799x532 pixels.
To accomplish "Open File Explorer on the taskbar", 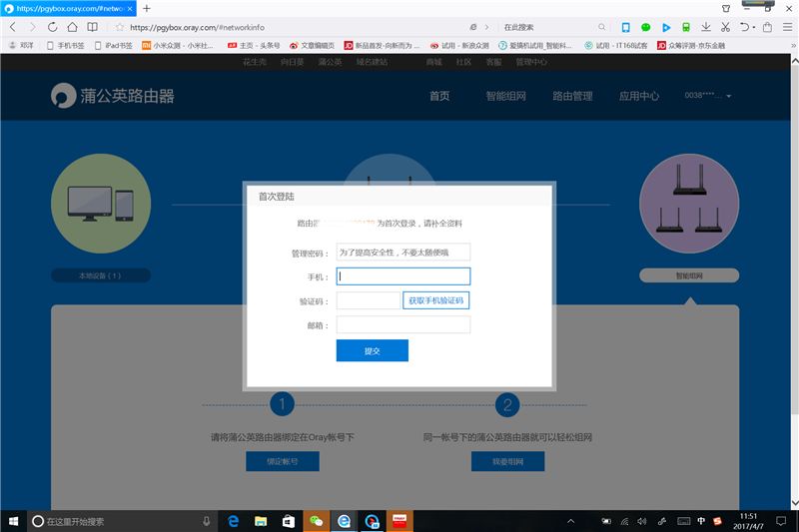I will coord(261,521).
